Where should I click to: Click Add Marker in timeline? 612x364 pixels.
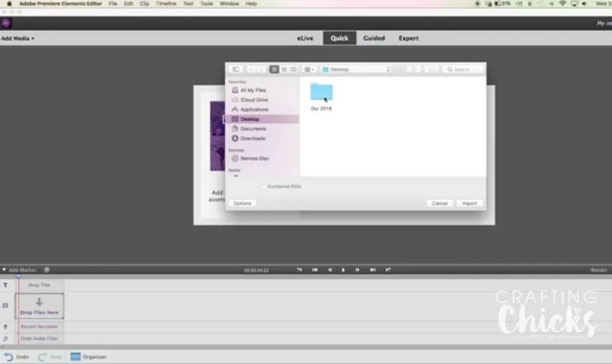22,270
